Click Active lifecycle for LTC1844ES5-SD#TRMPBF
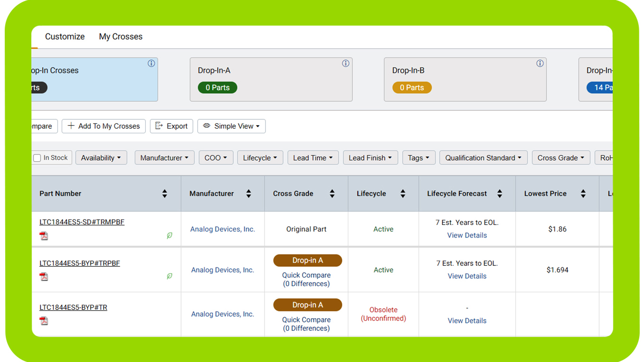The width and height of the screenshot is (644, 362). [x=383, y=229]
